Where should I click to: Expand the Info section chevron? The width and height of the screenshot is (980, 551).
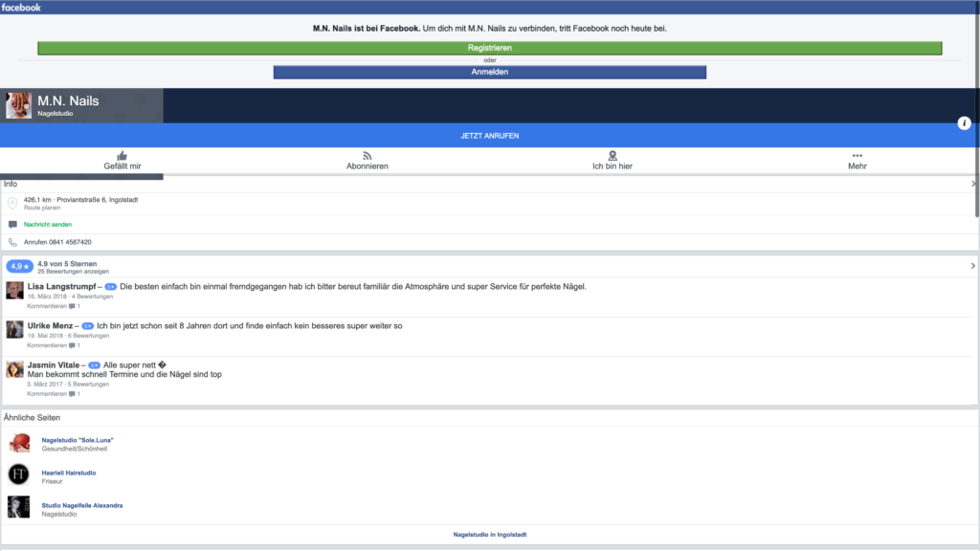click(972, 184)
